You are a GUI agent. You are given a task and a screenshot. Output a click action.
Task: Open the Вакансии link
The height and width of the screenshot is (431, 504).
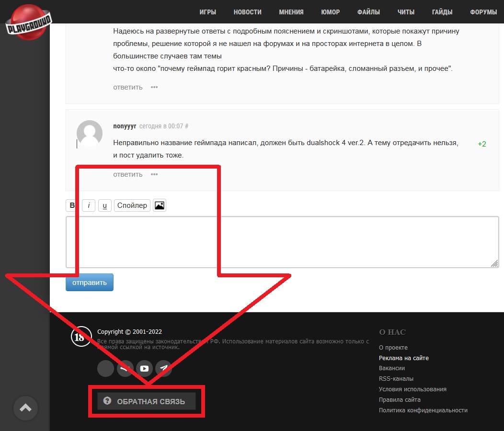[392, 368]
